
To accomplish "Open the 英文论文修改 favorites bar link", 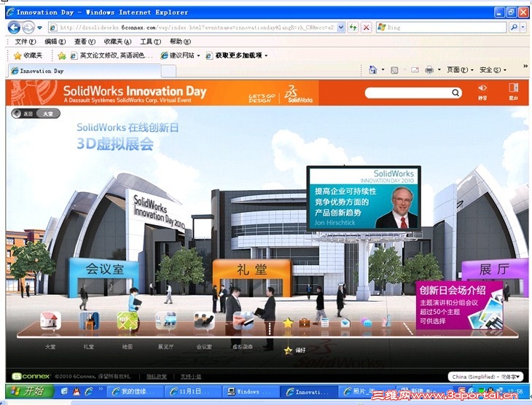I will click(x=112, y=55).
